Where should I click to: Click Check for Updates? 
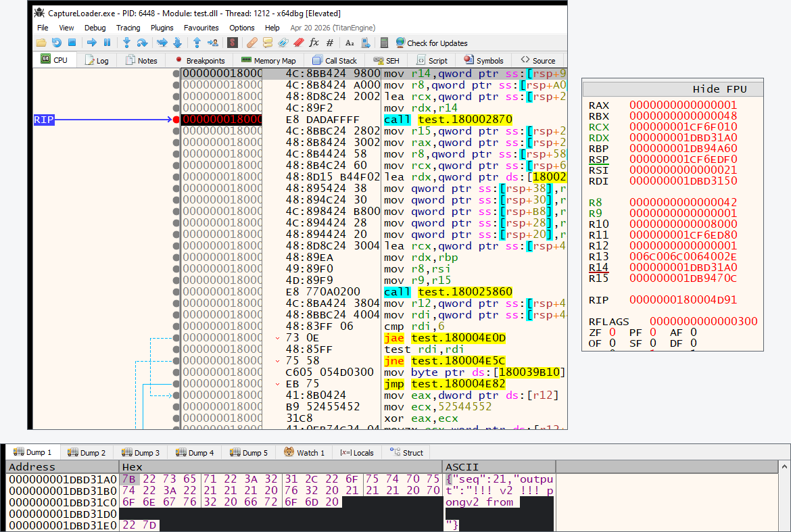tap(432, 43)
